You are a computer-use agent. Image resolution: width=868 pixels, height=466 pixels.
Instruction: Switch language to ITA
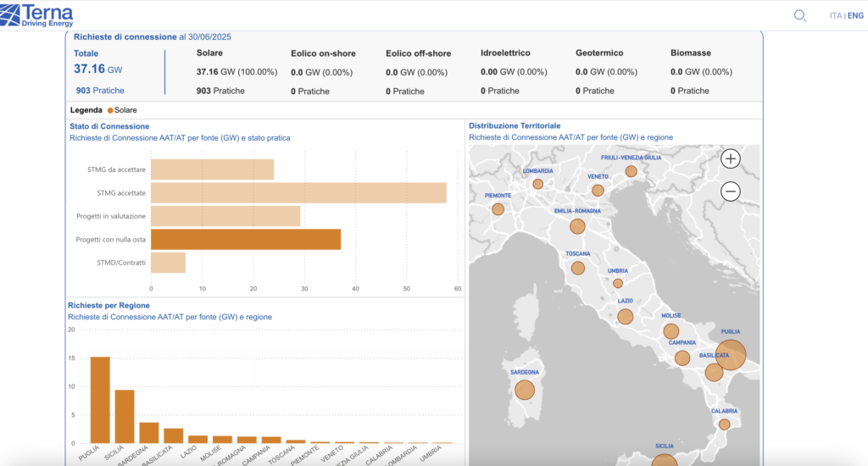pyautogui.click(x=835, y=15)
